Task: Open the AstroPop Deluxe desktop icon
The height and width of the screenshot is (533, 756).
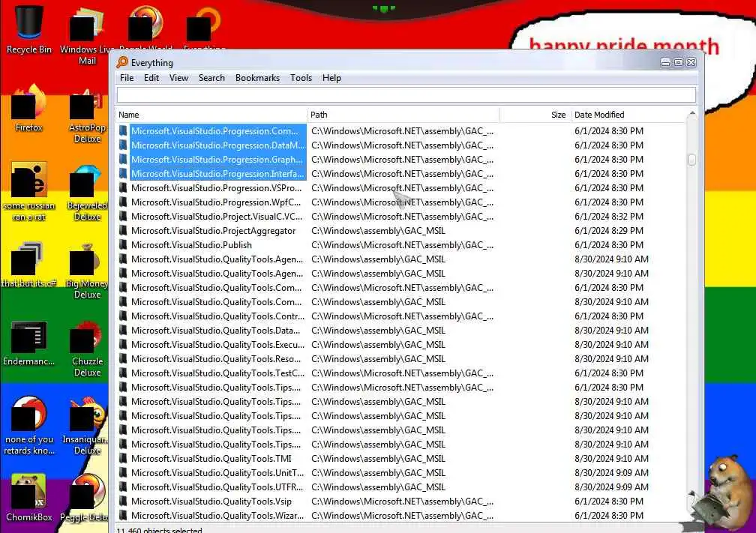Action: click(x=87, y=115)
